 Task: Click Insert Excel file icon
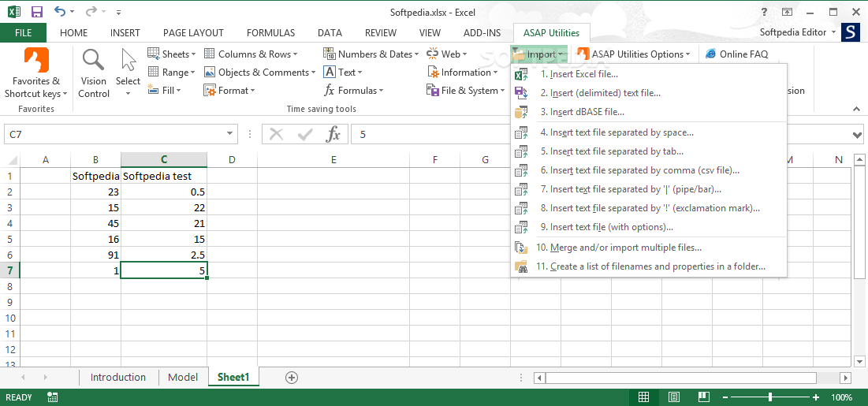click(521, 74)
